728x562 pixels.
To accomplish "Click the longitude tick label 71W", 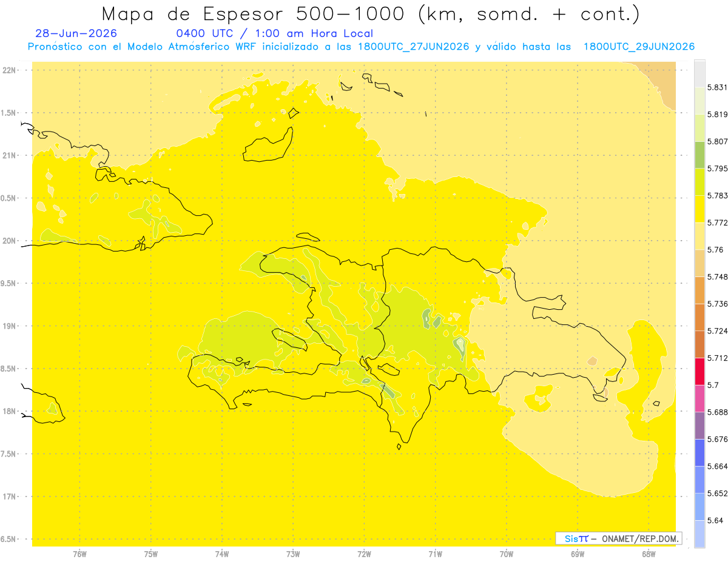I will [x=435, y=554].
